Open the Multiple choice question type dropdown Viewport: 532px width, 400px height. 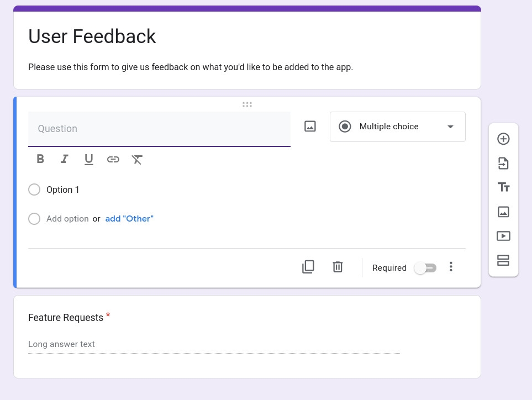(x=397, y=127)
